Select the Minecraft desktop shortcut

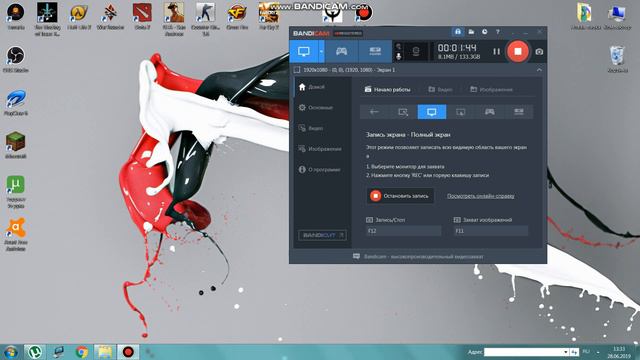[x=16, y=145]
